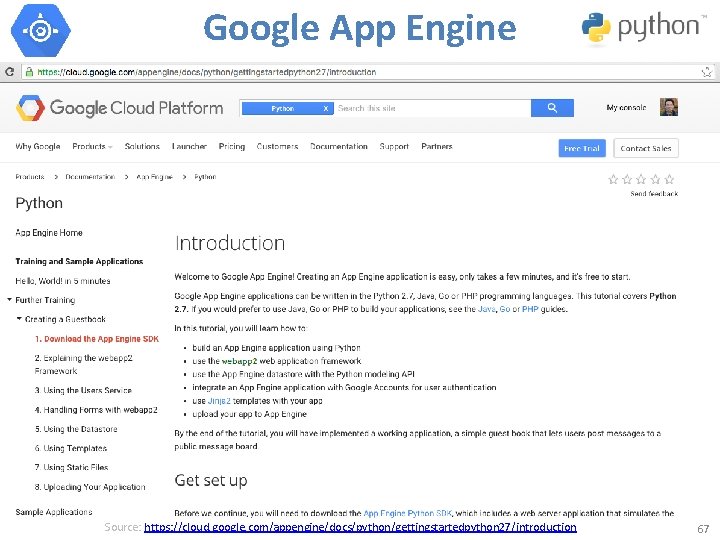
Task: Select Download the App Engine SDK step
Action: click(x=97, y=339)
